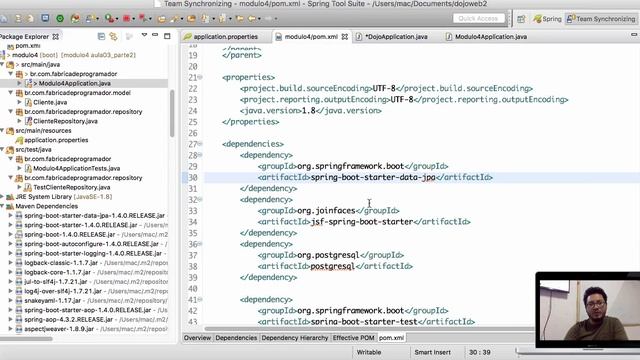This screenshot has height=360, width=640.
Task: Switch to the Dependency Hierarchy tab
Action: point(295,338)
